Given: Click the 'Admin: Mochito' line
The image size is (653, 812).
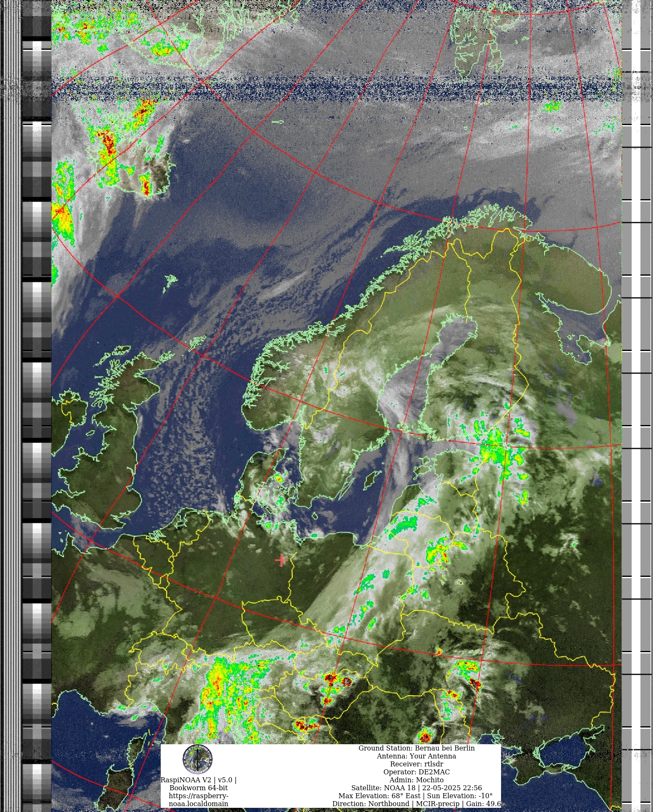Looking at the screenshot, I should click(416, 780).
